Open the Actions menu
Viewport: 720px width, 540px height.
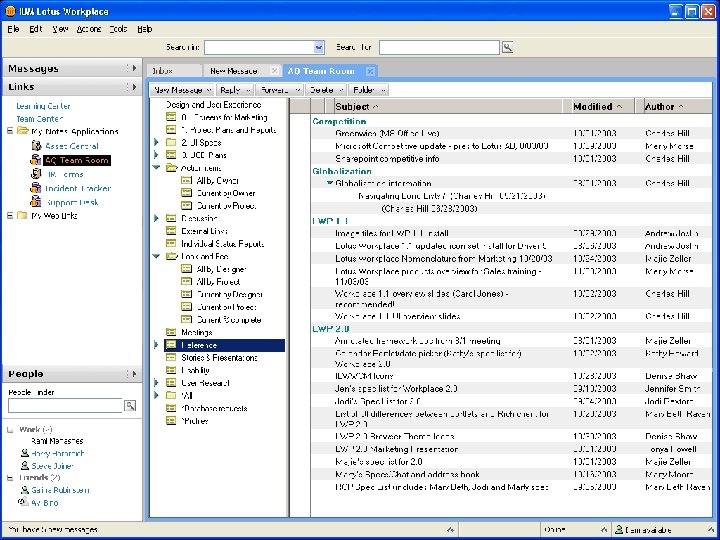88,29
